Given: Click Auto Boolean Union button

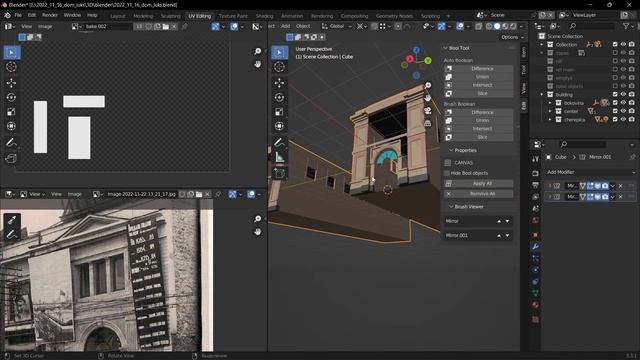Looking at the screenshot, I should (478, 77).
